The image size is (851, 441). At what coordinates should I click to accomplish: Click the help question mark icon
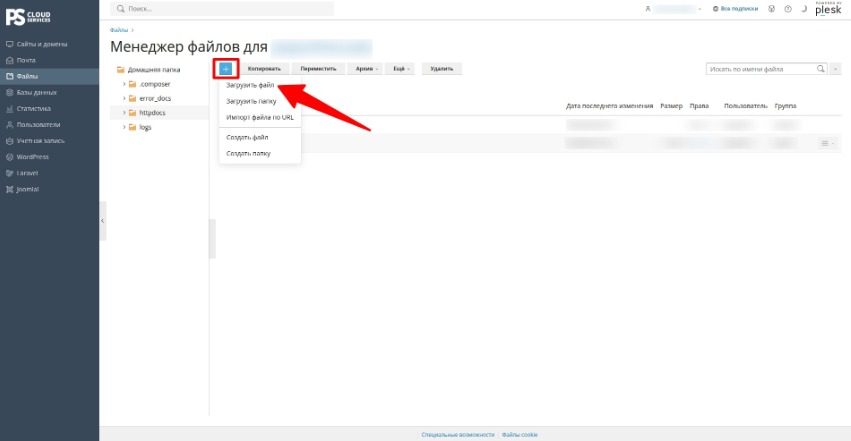pyautogui.click(x=788, y=9)
